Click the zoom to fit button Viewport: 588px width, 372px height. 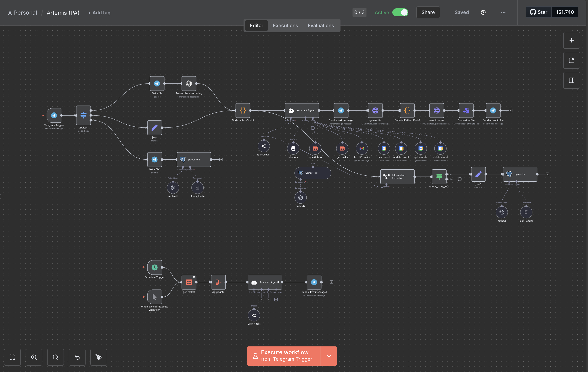pos(12,357)
